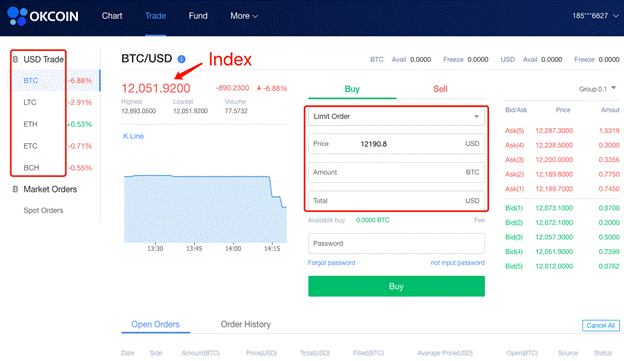
Task: Open the account dropdown 185***6627
Action: 595,16
